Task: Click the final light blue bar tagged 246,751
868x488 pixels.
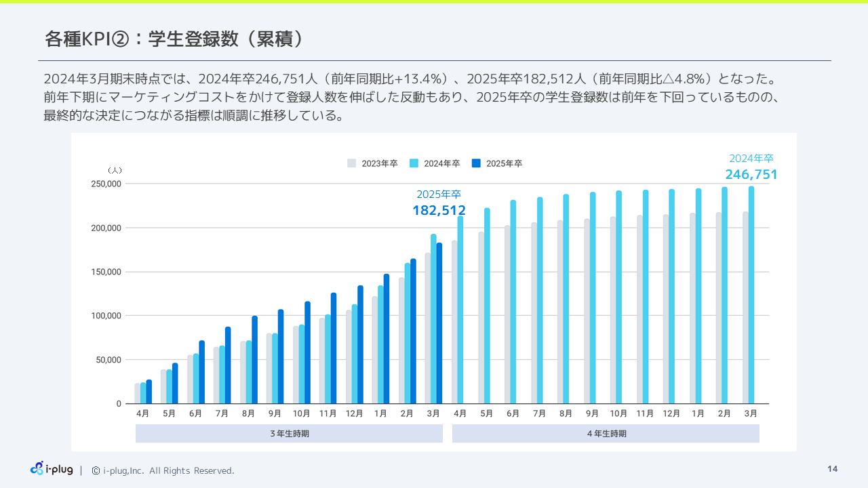Action: (751, 298)
